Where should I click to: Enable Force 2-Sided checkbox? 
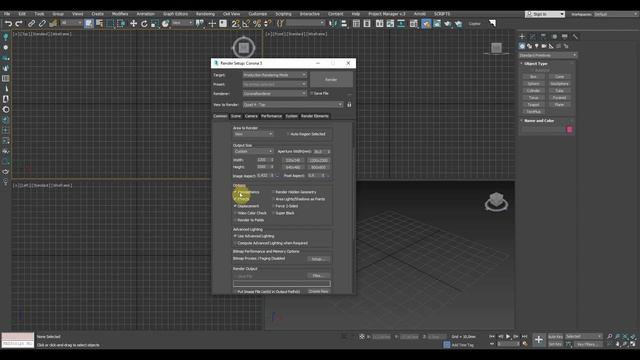tap(273, 206)
